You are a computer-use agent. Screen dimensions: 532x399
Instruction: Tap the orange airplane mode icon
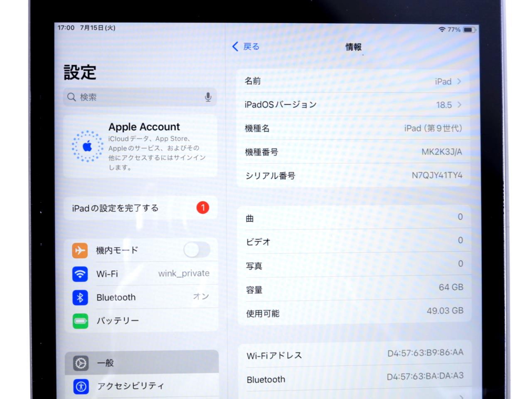(x=80, y=251)
